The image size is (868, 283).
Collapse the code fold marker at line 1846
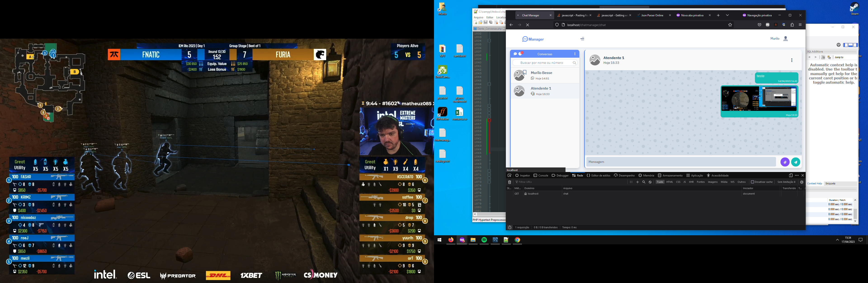pos(489,84)
